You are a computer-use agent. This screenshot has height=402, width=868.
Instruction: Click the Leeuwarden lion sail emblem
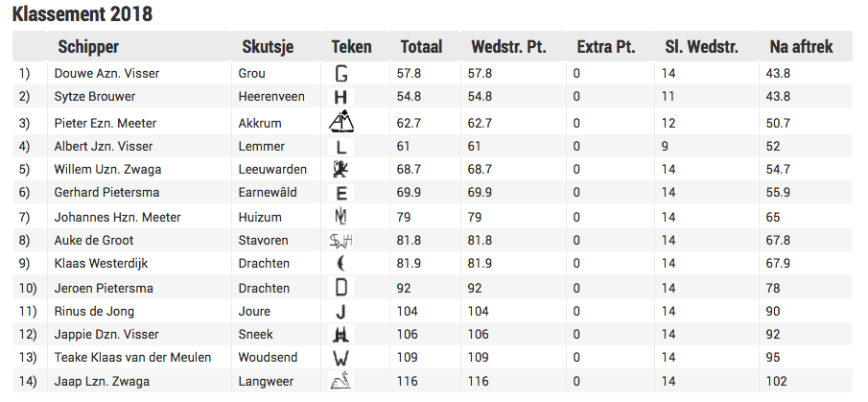tap(341, 170)
